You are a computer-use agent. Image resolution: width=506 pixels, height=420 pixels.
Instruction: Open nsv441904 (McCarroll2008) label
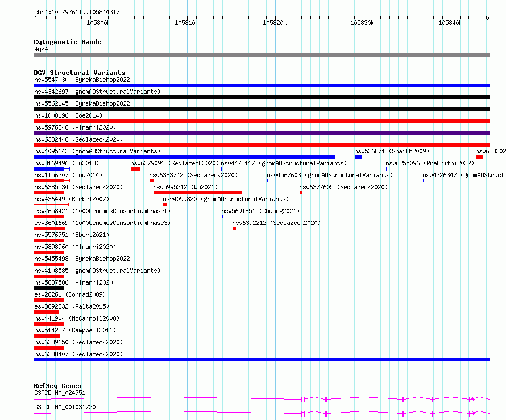tap(77, 318)
